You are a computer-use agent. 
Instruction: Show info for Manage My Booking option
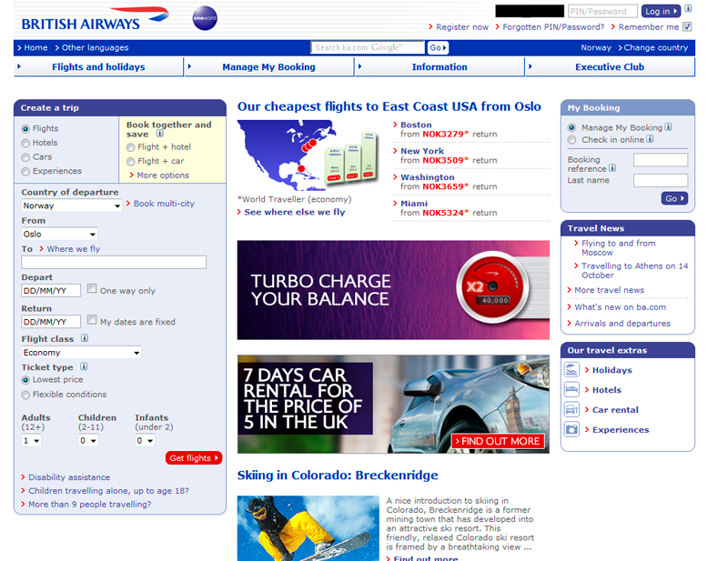(668, 126)
